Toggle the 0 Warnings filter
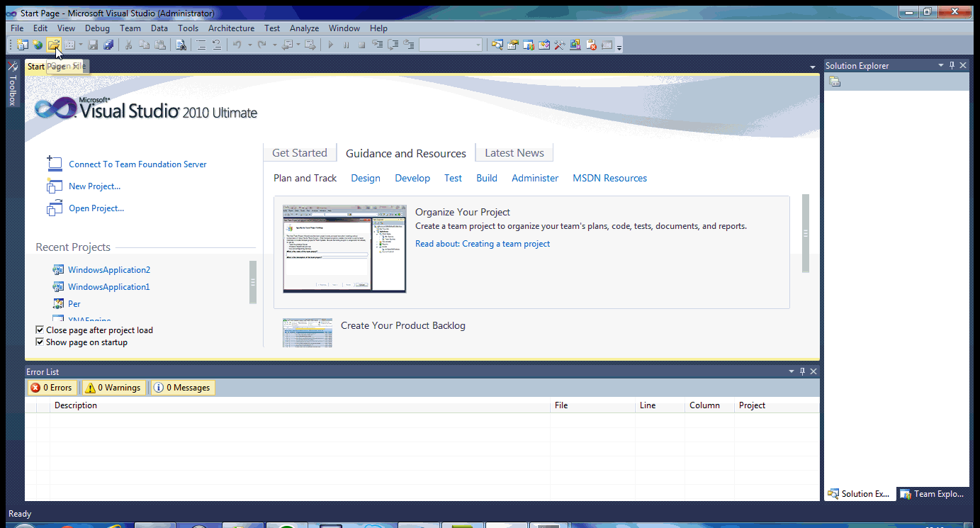 click(x=113, y=388)
